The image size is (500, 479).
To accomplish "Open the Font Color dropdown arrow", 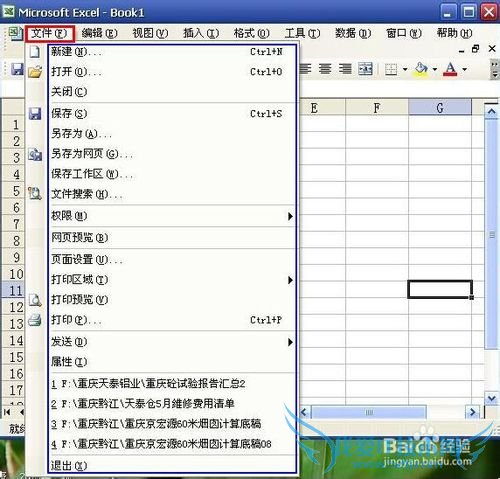I will pyautogui.click(x=464, y=69).
